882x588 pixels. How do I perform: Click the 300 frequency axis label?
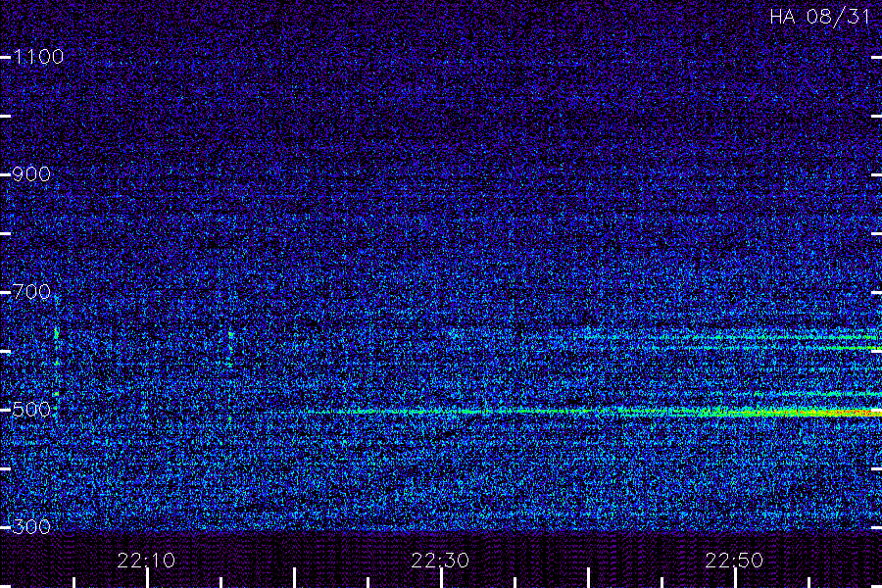pyautogui.click(x=31, y=527)
